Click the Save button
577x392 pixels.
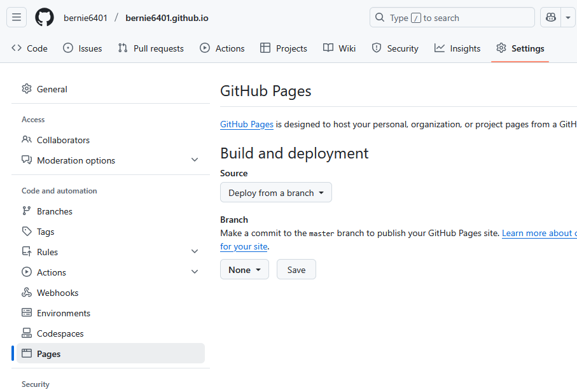296,269
